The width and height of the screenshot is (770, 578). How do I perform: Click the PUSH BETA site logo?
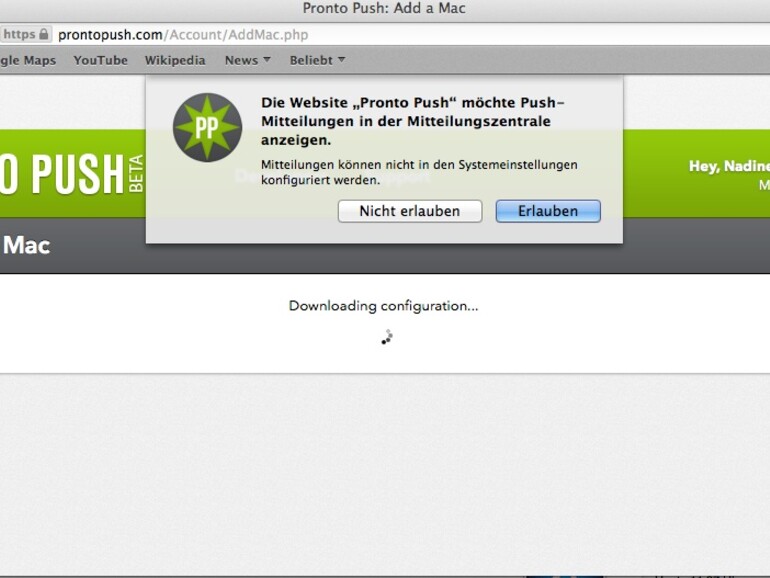72,174
